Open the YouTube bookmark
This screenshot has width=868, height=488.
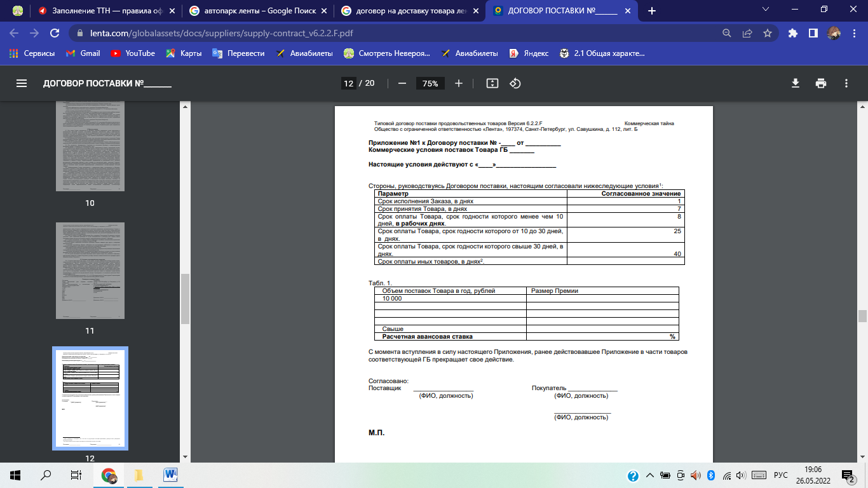133,53
